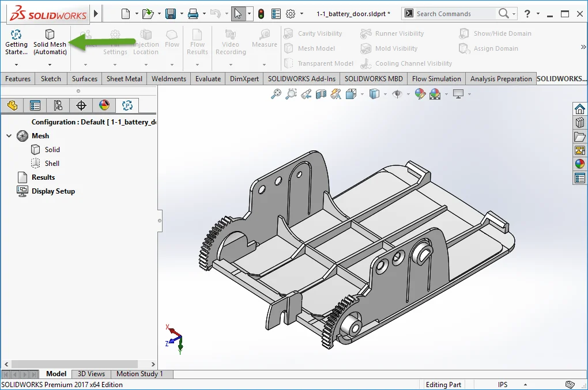Image resolution: width=588 pixels, height=390 pixels.
Task: Click the Solid Mesh (Automatic) tool
Action: point(50,41)
